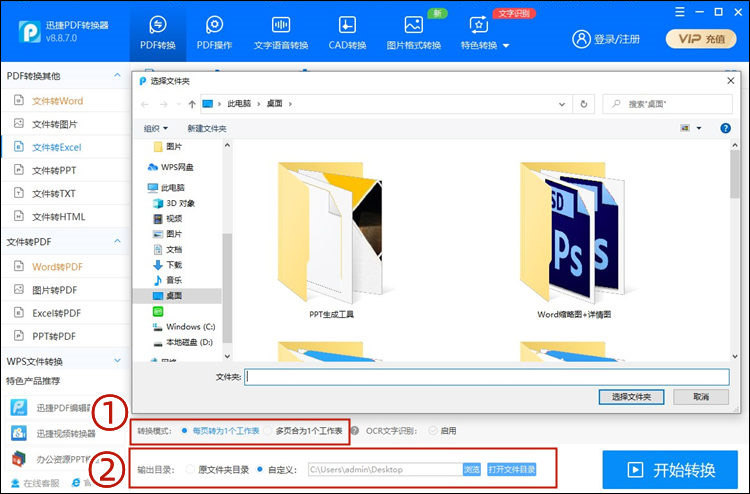
Task: Choose Word转PDF from the sidebar list
Action: [x=57, y=267]
